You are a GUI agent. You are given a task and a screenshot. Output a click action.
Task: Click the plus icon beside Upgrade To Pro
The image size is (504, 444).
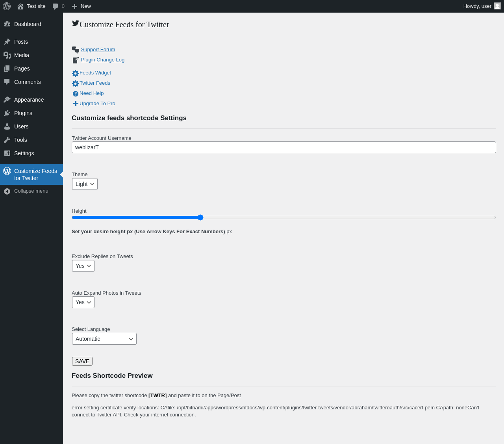pyautogui.click(x=76, y=104)
